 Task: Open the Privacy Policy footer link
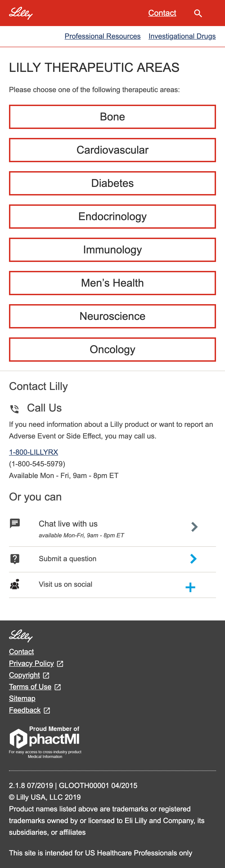tap(31, 663)
